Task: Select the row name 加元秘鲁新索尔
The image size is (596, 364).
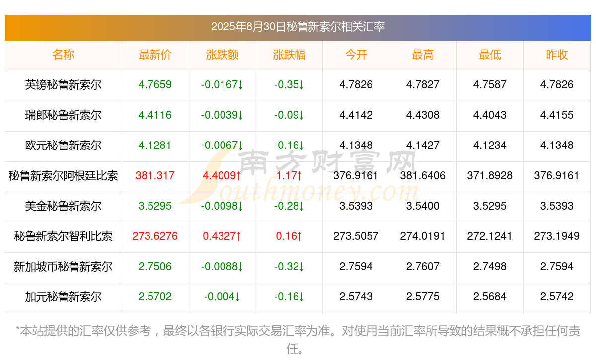Action: click(x=63, y=297)
